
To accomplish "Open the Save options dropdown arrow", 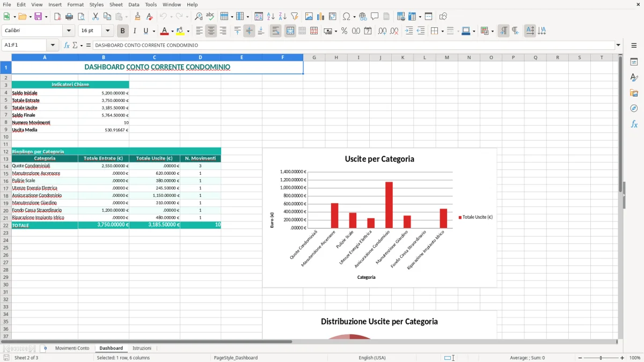I will click(x=46, y=17).
